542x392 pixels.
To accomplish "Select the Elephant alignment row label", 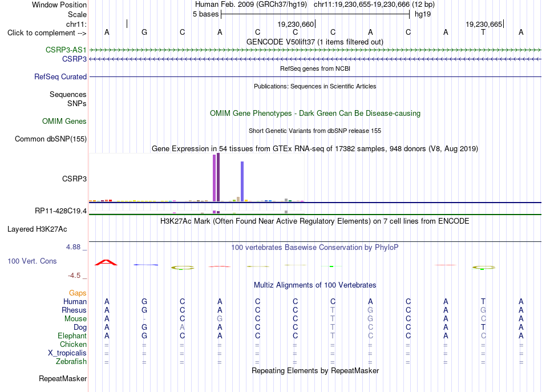I will (x=72, y=336).
